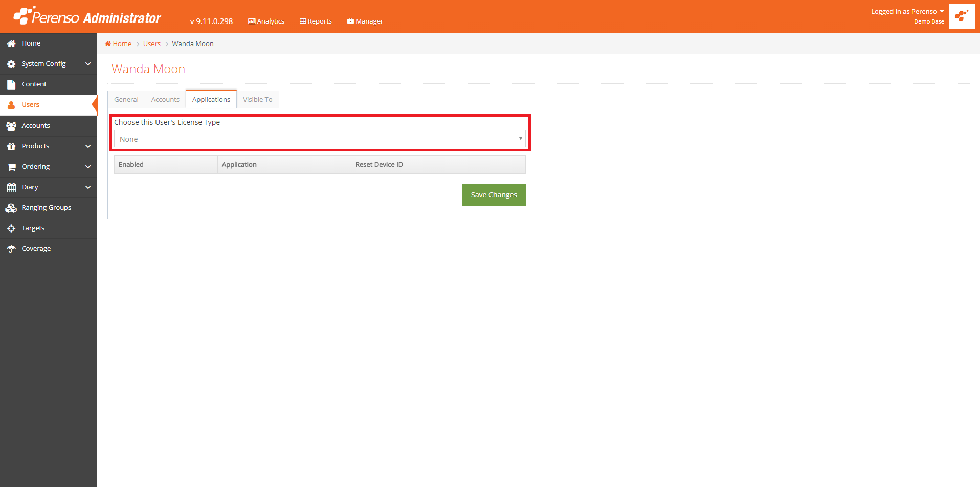This screenshot has width=980, height=487.
Task: Open the License Type dropdown
Action: 320,139
